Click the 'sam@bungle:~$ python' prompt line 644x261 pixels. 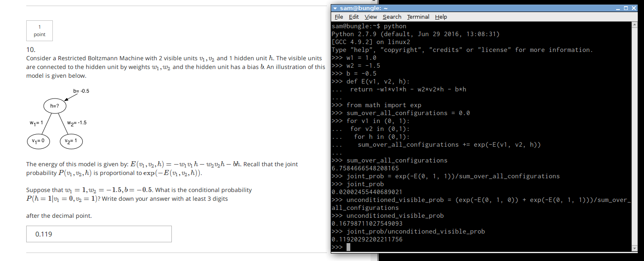click(x=369, y=26)
